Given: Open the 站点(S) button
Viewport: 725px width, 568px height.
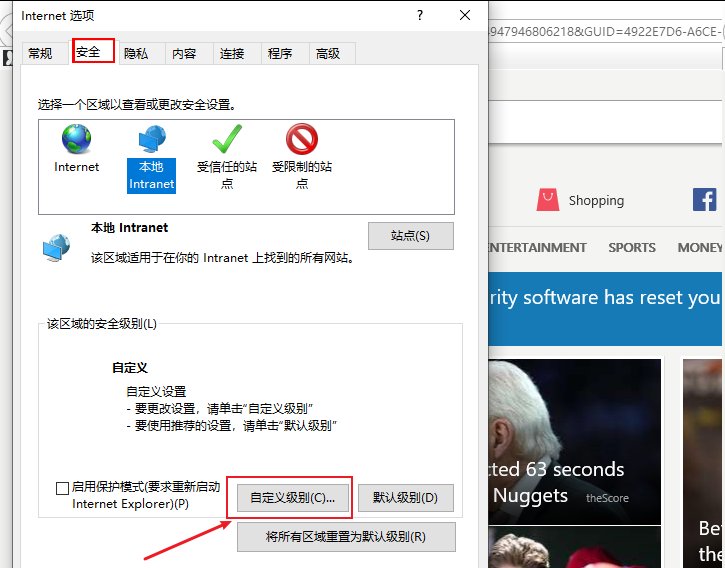Looking at the screenshot, I should point(411,236).
